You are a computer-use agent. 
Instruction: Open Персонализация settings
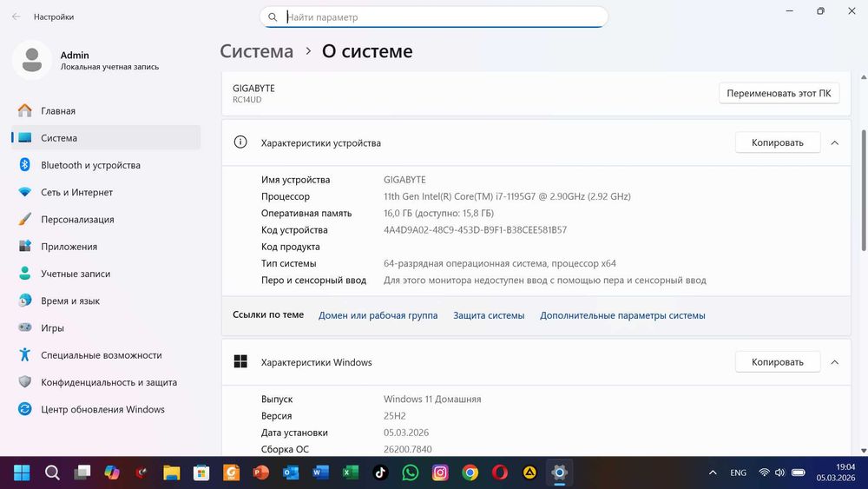click(106, 219)
